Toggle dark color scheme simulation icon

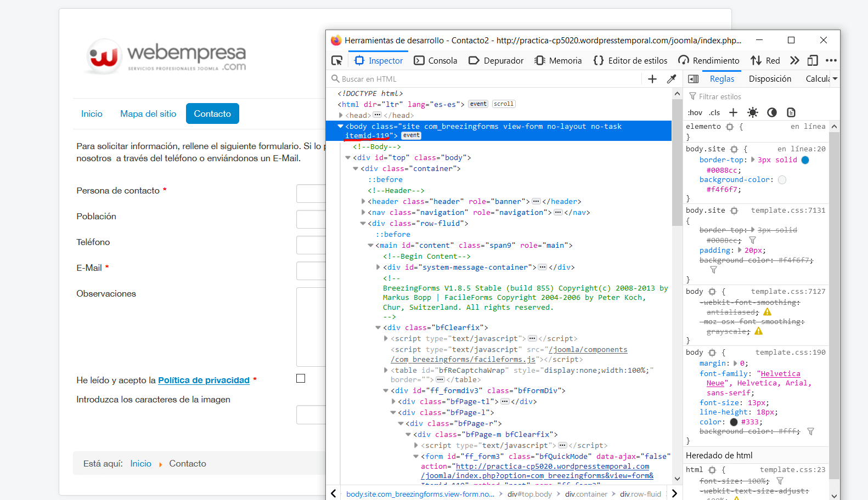tap(772, 112)
